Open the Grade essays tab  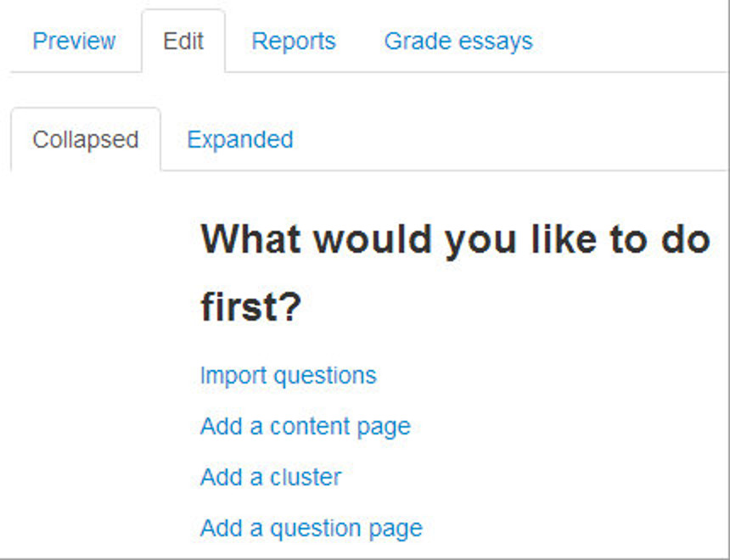(x=458, y=41)
